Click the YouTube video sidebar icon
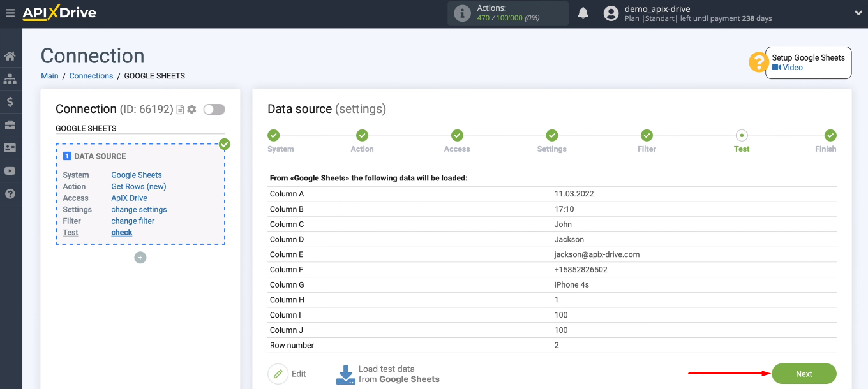868x389 pixels. [x=10, y=171]
